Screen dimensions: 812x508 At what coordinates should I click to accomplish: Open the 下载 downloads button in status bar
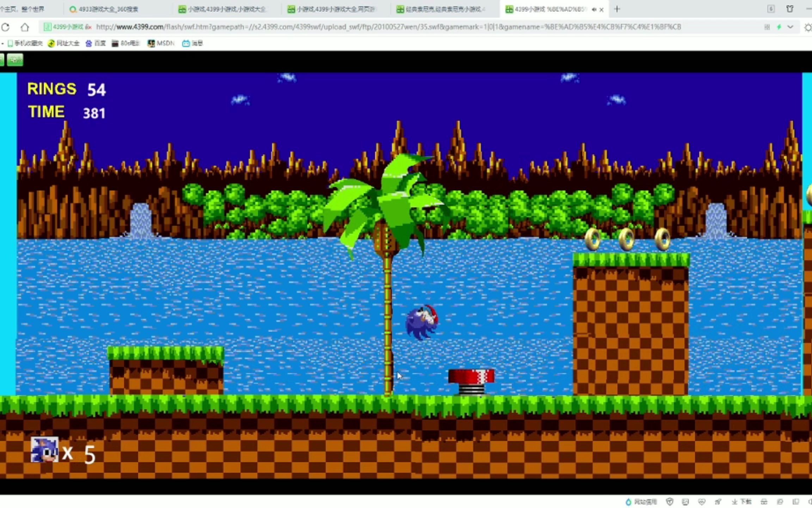pyautogui.click(x=741, y=502)
